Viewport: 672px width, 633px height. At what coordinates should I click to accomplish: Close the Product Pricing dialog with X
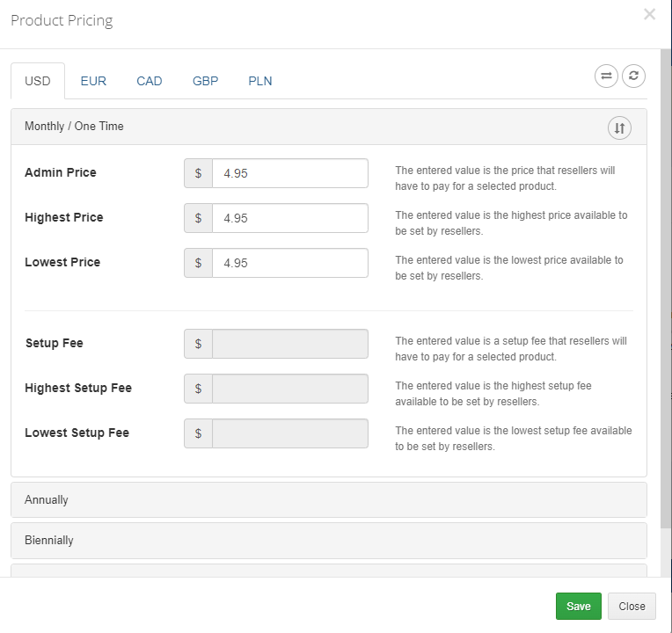[x=649, y=14]
